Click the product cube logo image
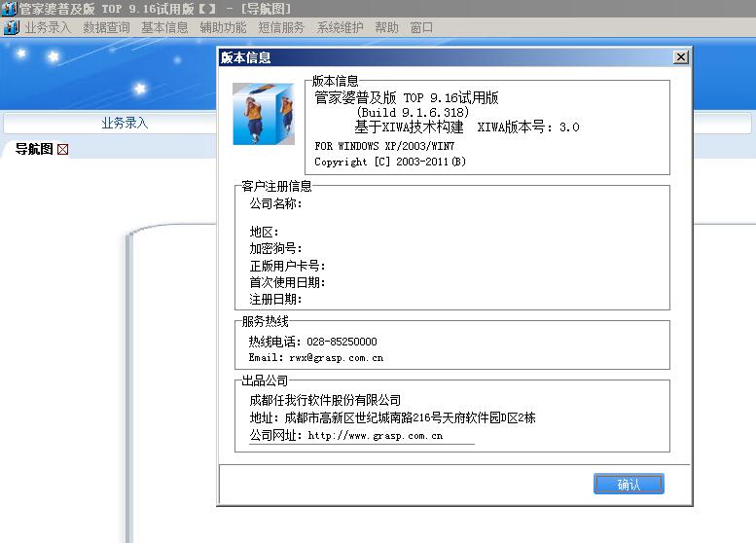The image size is (756, 543). 264,114
